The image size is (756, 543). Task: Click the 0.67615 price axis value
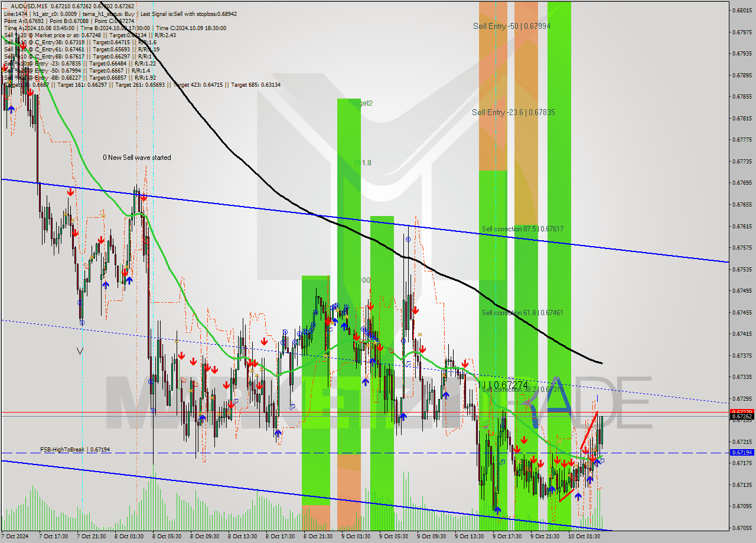coord(742,226)
